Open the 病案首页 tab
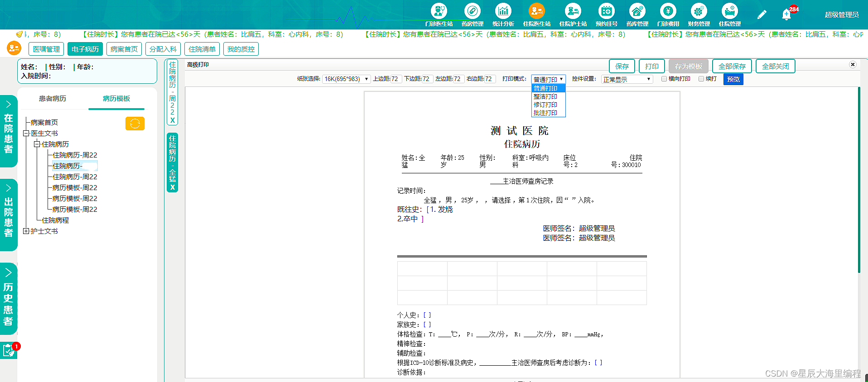 [x=124, y=49]
